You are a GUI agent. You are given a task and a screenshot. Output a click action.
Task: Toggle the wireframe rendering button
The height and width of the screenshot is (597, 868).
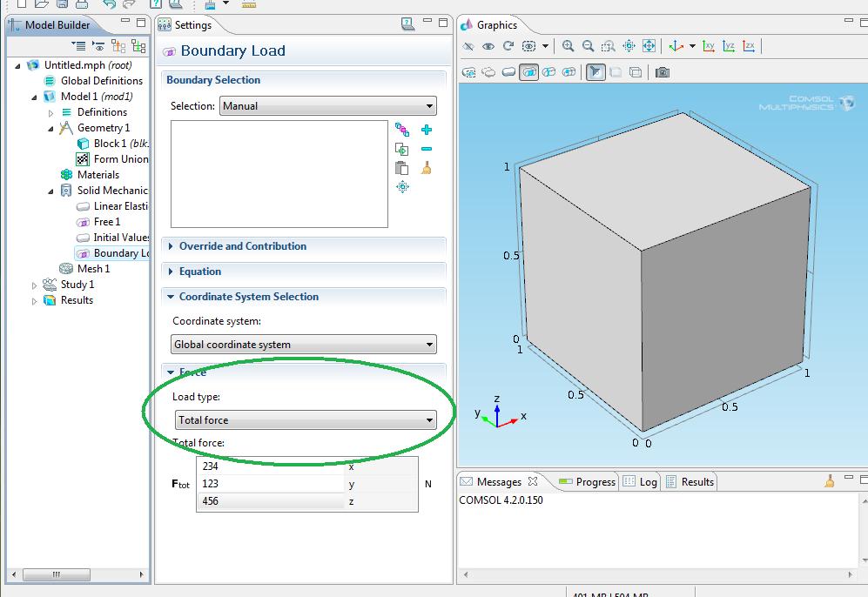pos(636,72)
